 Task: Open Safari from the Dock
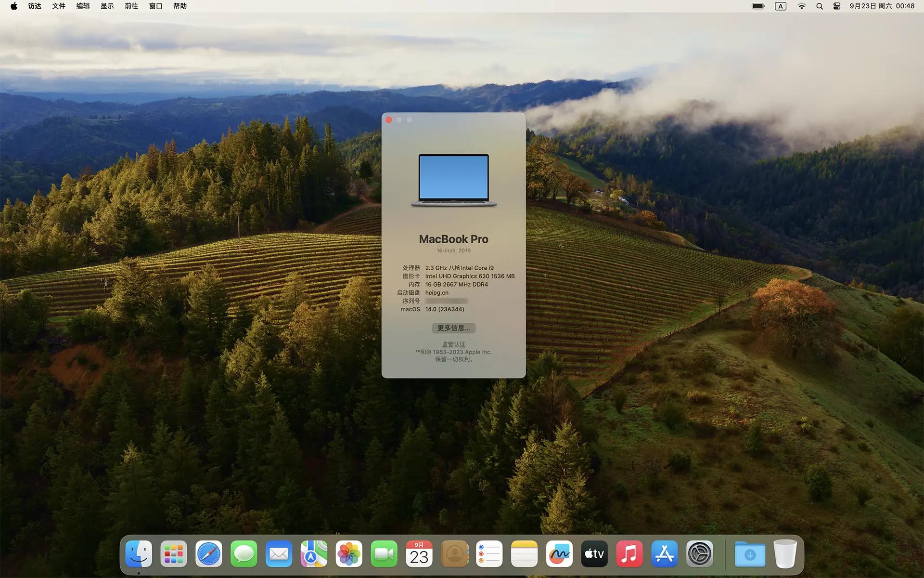click(208, 553)
